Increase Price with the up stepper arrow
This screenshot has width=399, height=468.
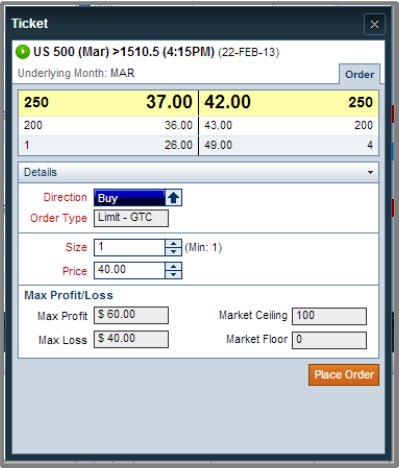coord(173,266)
